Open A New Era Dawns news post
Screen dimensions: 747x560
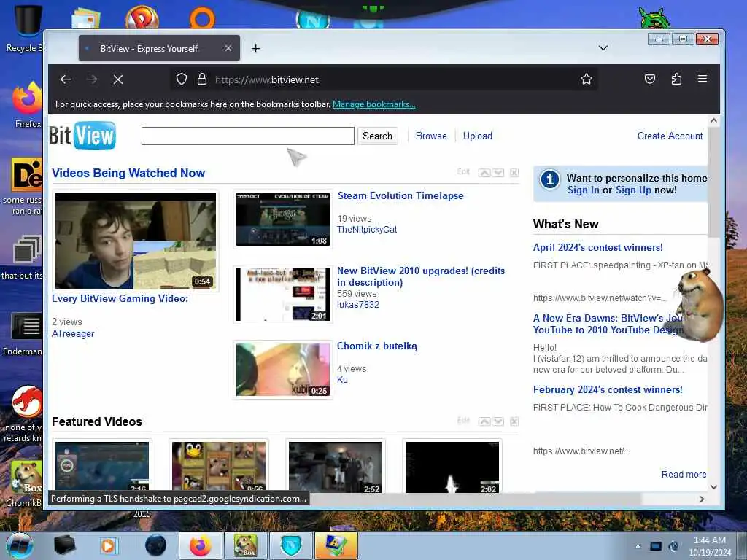[608, 324]
